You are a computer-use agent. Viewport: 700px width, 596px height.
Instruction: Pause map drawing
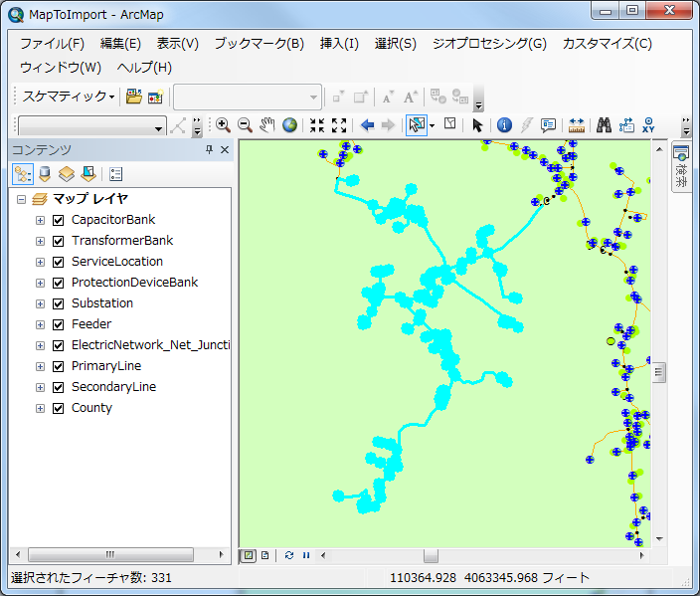point(306,555)
